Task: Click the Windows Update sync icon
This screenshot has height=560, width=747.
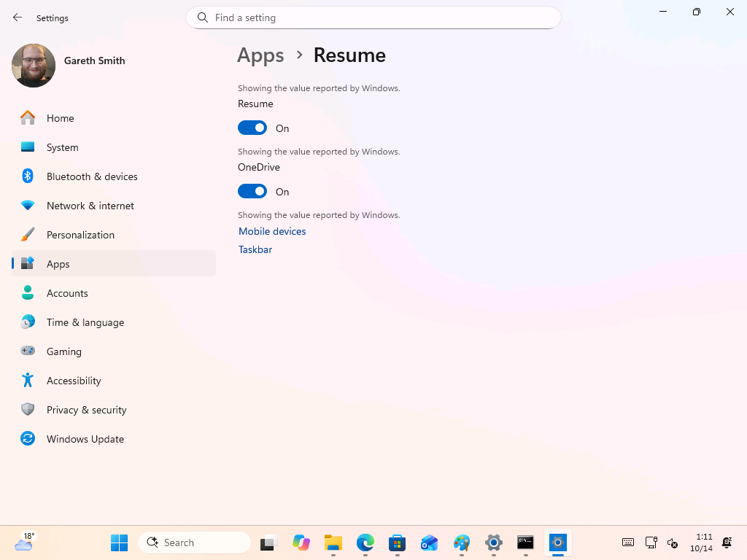Action: (x=28, y=438)
